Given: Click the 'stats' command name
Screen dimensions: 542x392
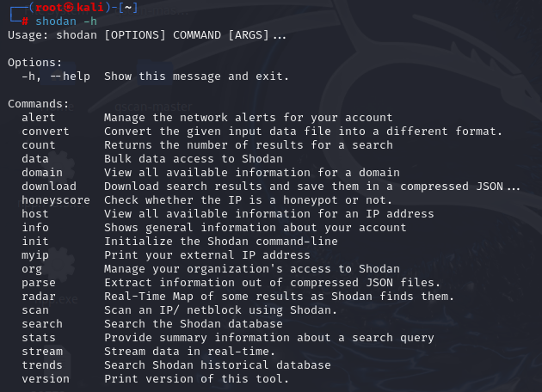Looking at the screenshot, I should tap(39, 338).
